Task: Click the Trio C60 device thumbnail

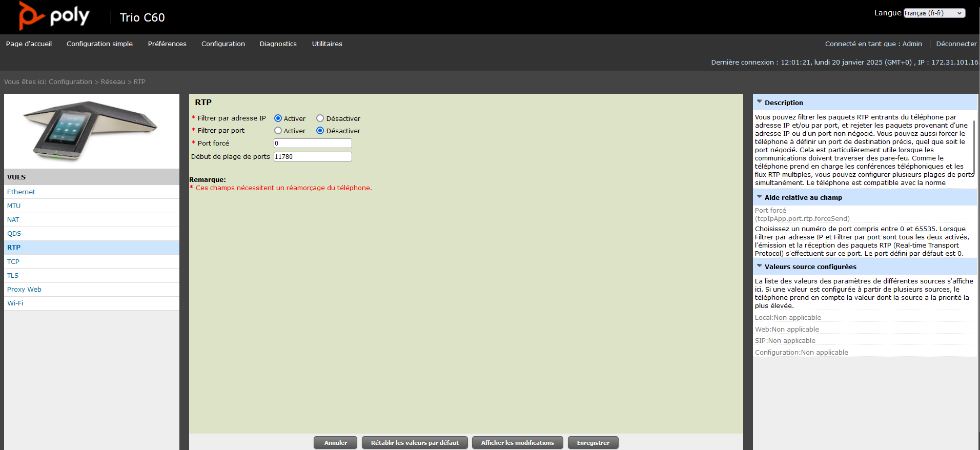Action: [91, 131]
